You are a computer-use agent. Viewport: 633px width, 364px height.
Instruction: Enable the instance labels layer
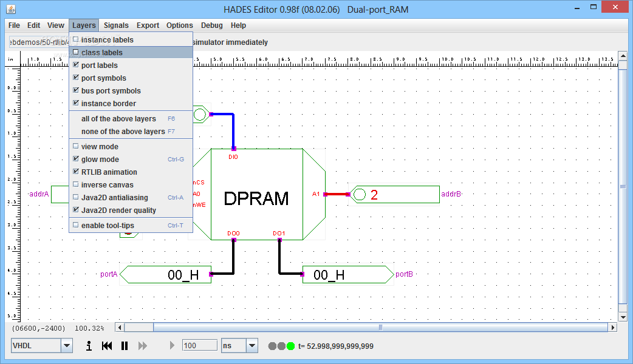pyautogui.click(x=131, y=40)
